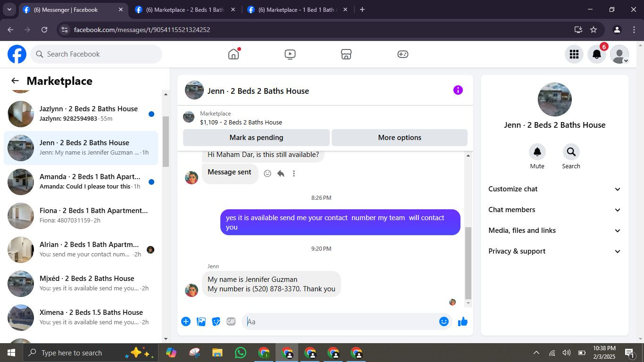Viewport: 644px width, 362px height.
Task: Open the listing photo in the right panel
Action: tap(555, 99)
